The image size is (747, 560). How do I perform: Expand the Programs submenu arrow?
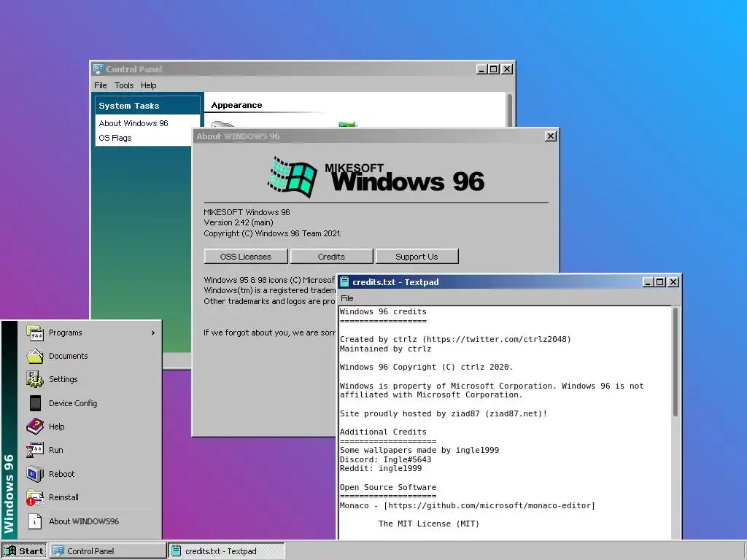pos(153,332)
